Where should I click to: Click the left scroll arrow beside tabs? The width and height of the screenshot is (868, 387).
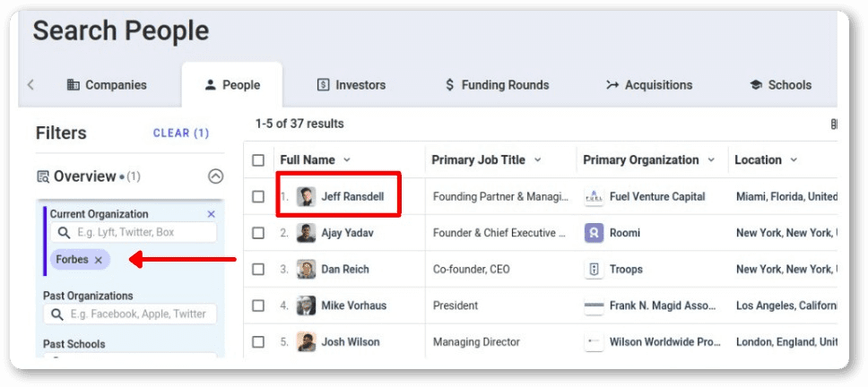pyautogui.click(x=30, y=85)
